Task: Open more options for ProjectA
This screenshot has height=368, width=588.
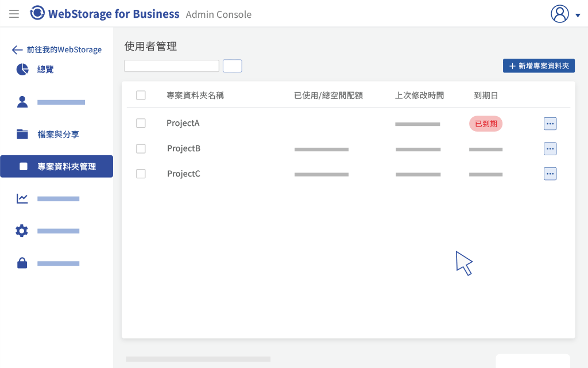Action: tap(550, 124)
